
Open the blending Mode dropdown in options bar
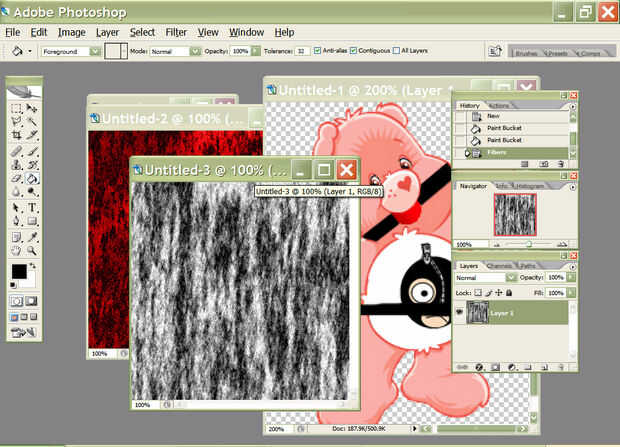(195, 51)
